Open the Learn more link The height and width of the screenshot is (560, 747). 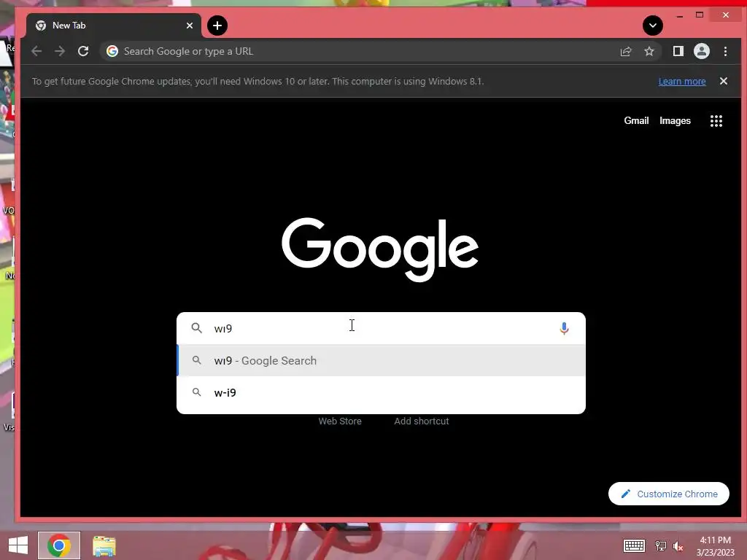tap(682, 82)
